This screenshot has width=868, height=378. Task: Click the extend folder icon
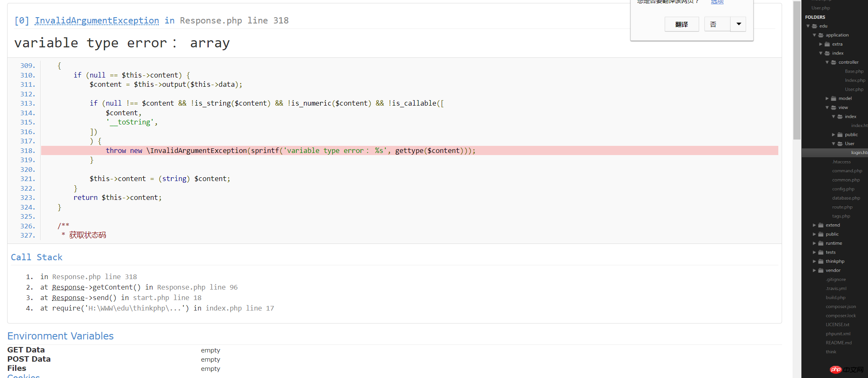821,225
